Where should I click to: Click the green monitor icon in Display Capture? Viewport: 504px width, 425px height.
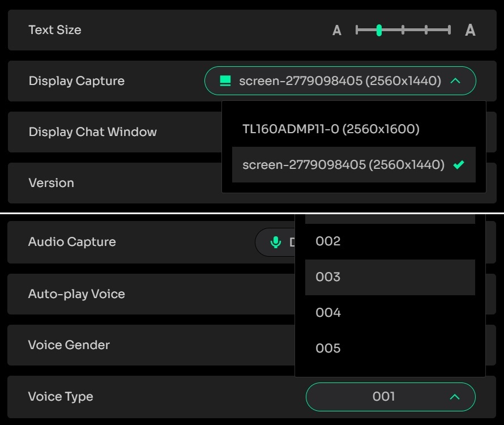[x=225, y=81]
